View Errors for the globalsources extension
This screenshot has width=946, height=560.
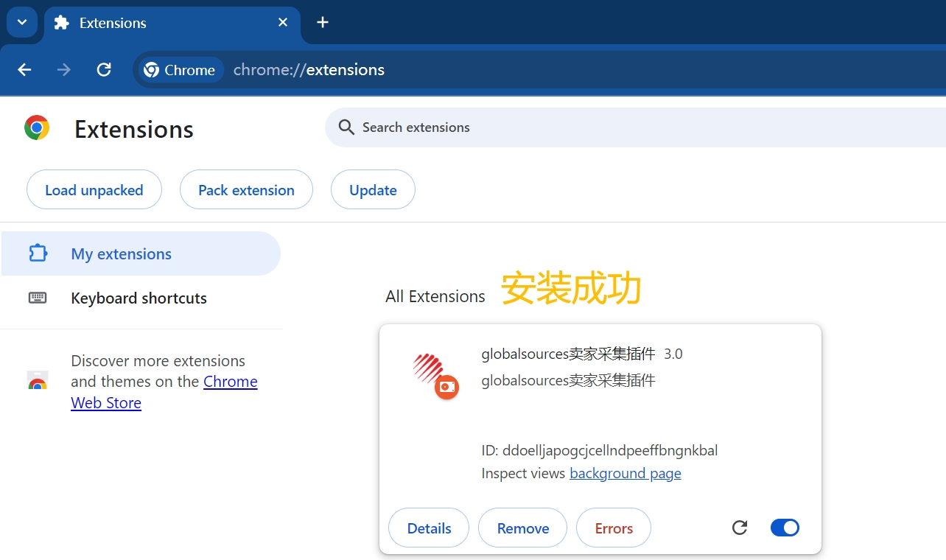click(x=614, y=528)
